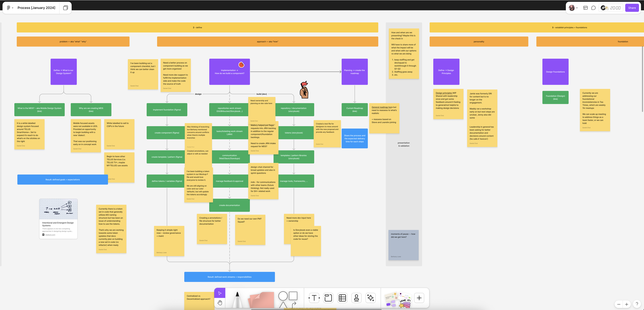The height and width of the screenshot is (310, 644).
Task: Select the Text tool
Action: click(x=314, y=298)
